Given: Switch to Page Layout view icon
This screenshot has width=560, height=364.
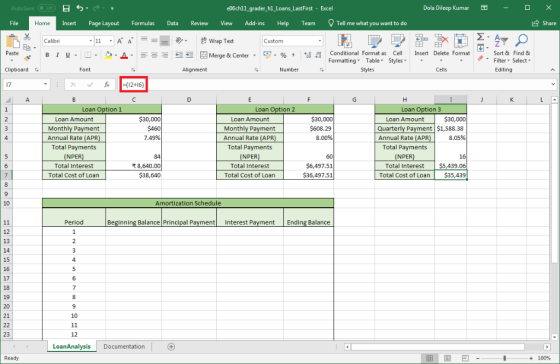Looking at the screenshot, I should tap(447, 358).
